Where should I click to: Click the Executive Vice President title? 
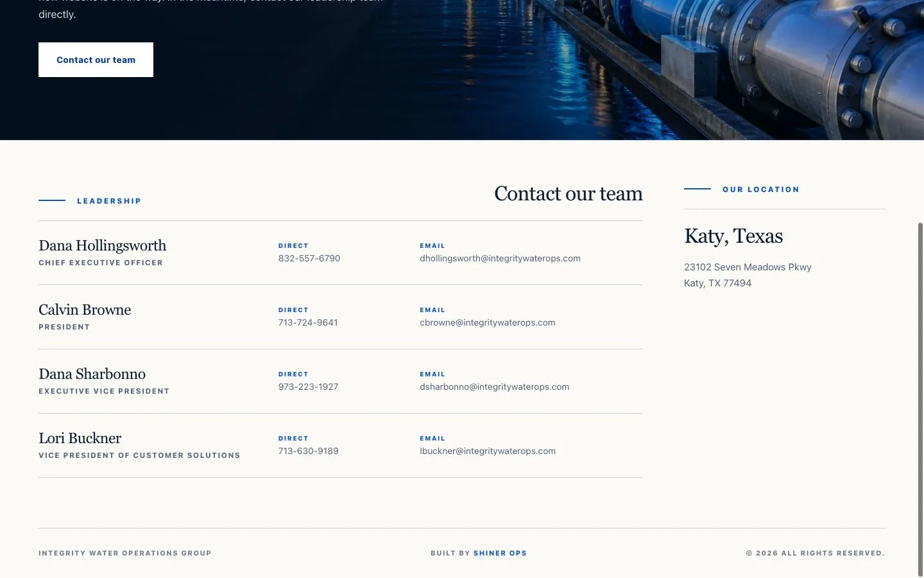pos(104,391)
